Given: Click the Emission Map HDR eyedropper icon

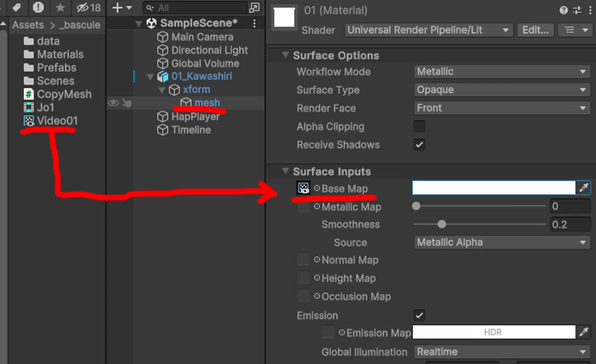Looking at the screenshot, I should [584, 332].
